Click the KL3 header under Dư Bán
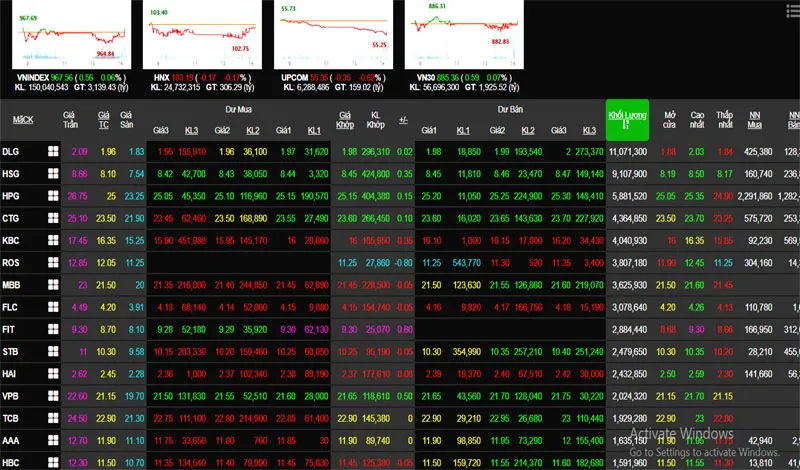 pyautogui.click(x=589, y=131)
